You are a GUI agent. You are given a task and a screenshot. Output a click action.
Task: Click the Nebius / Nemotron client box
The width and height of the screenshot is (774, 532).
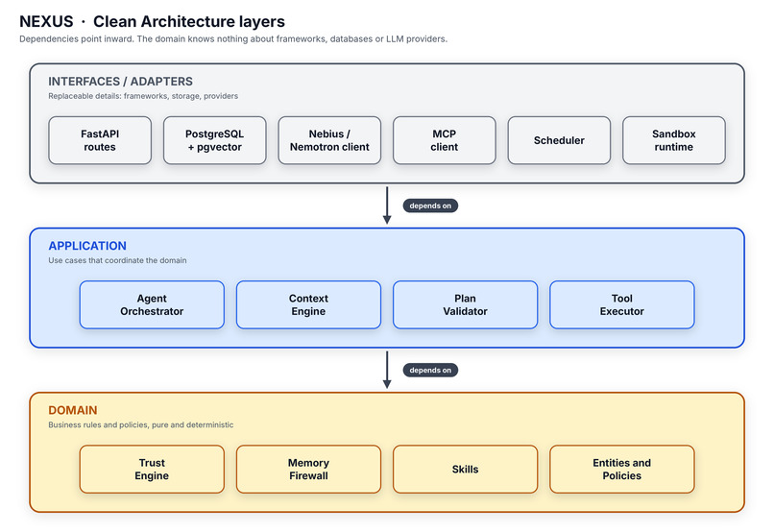click(x=329, y=140)
